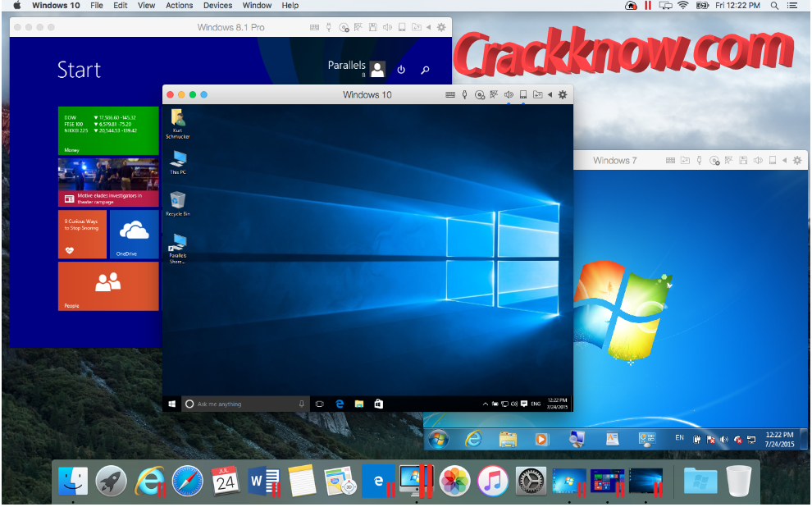Click the CD/DVD icon in Windows 10 window toolbar

coord(480,95)
